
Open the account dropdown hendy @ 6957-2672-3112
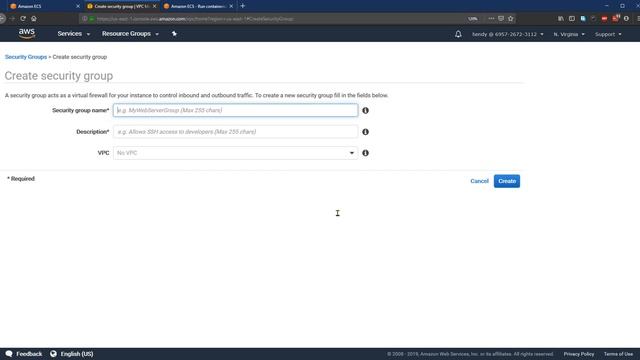(508, 34)
